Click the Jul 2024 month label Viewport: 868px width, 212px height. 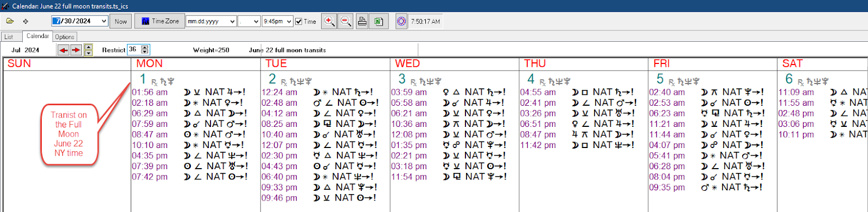[25, 50]
